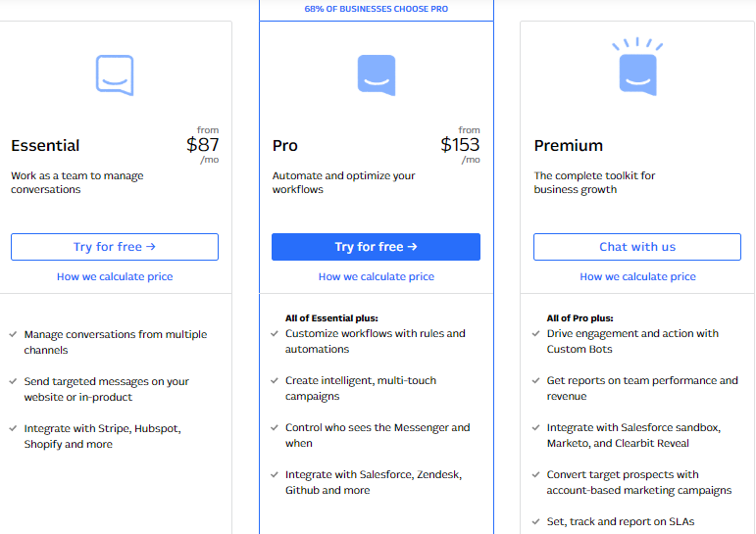This screenshot has height=534, width=756.
Task: Click checkmark next to Set, track and report on SLAs
Action: (535, 521)
